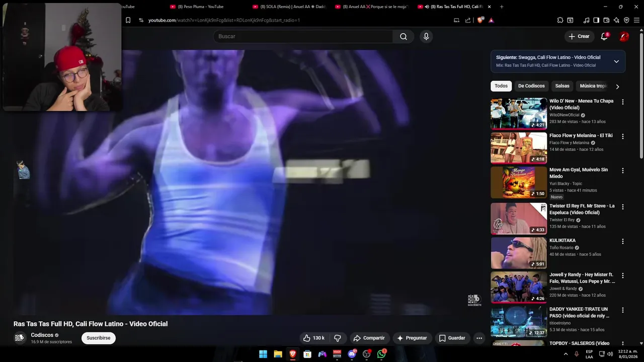Screen dimensions: 644x362
Task: Click the share page icon in address bar
Action: pos(468,20)
